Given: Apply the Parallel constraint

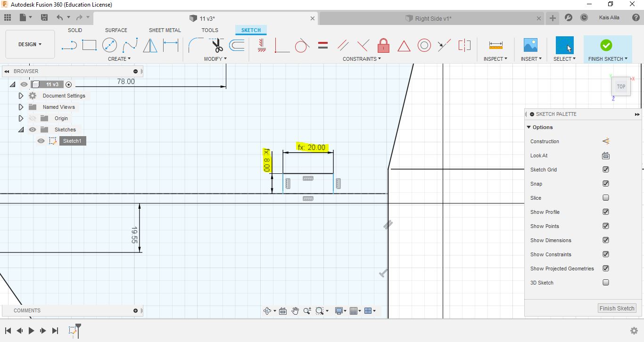Looking at the screenshot, I should tap(343, 45).
